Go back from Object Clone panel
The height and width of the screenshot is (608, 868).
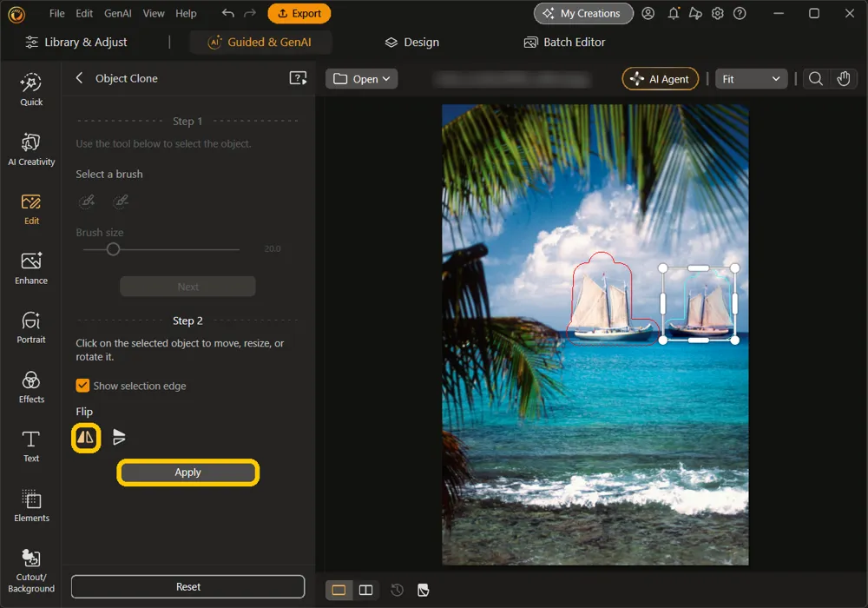79,78
